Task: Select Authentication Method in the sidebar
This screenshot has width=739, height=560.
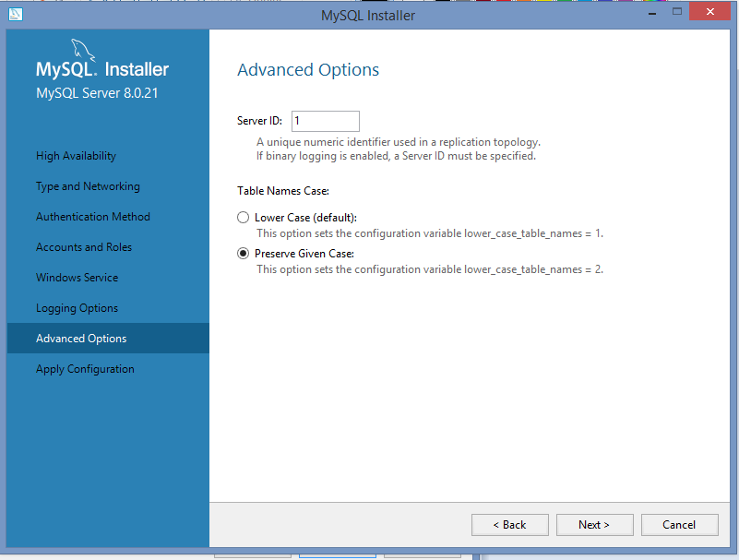Action: [x=93, y=216]
